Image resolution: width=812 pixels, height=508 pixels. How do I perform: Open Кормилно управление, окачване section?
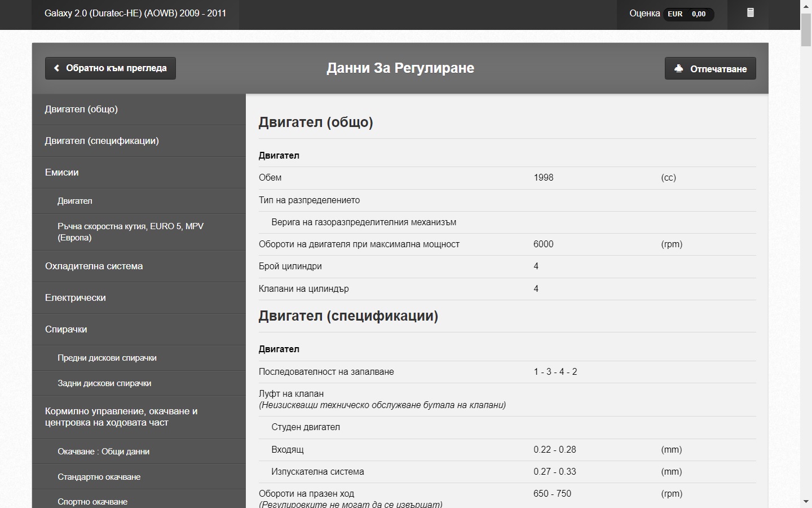(x=121, y=417)
